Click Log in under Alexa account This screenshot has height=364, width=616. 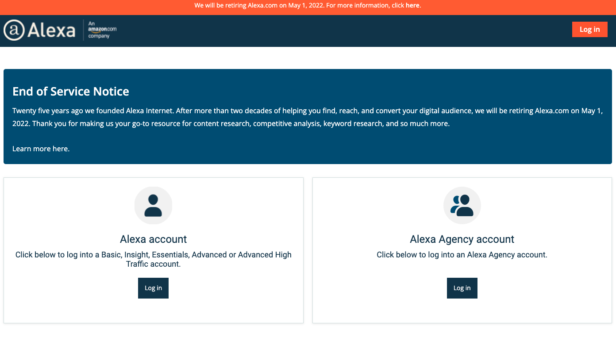coord(153,288)
